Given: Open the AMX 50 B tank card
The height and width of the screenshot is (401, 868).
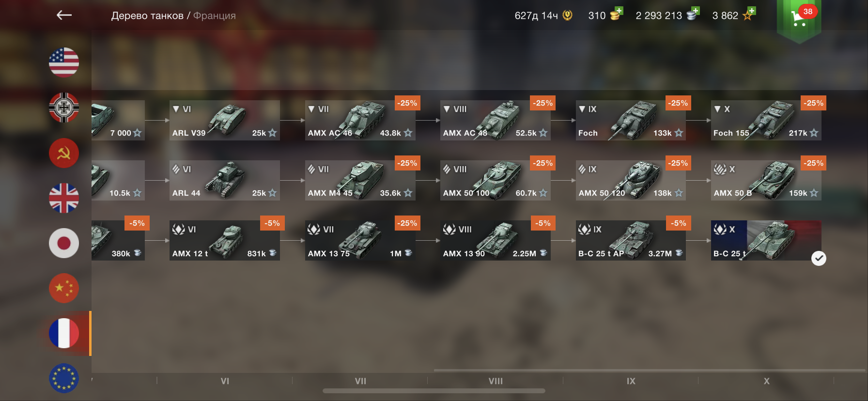Looking at the screenshot, I should 766,180.
